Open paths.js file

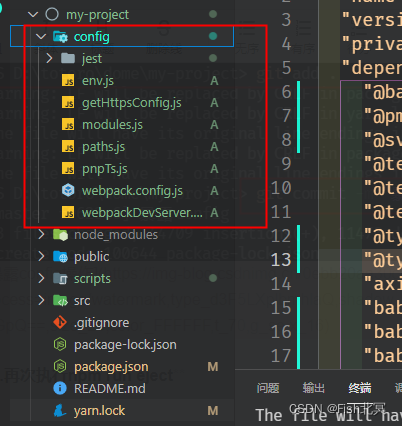(x=104, y=147)
